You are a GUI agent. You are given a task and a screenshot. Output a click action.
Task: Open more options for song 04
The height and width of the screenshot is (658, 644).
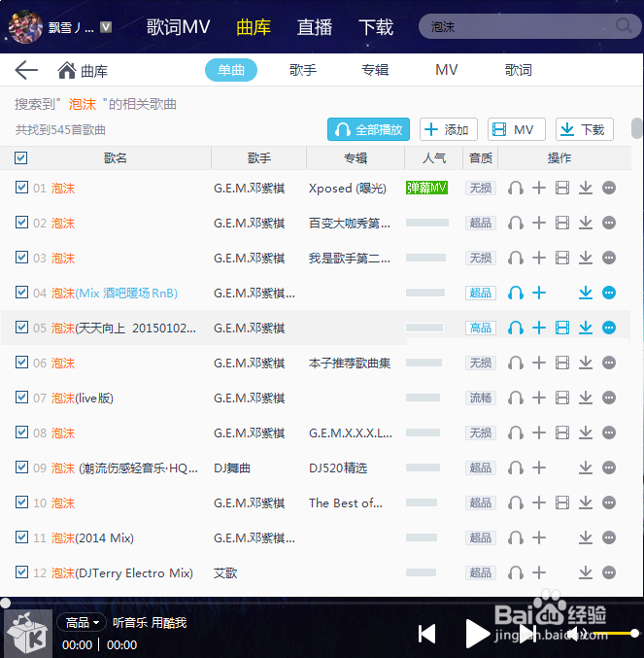pos(609,293)
